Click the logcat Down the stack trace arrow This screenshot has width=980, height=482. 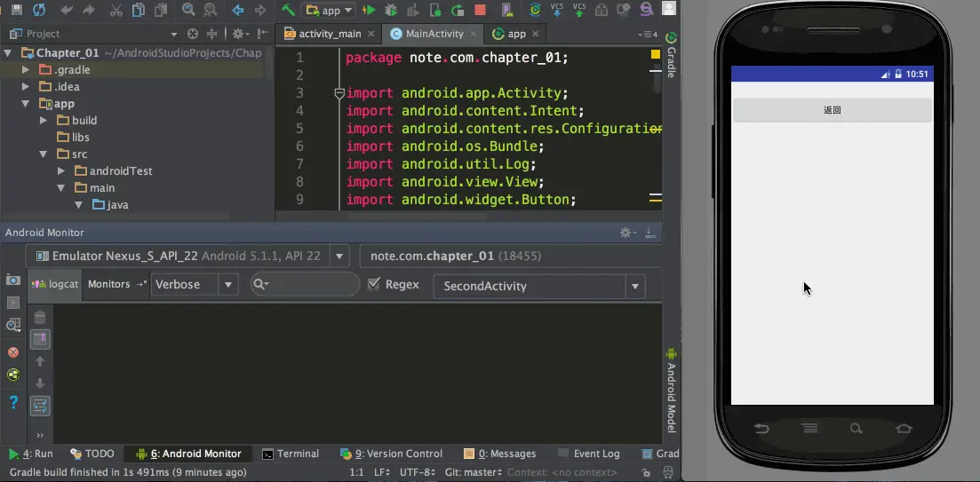40,383
